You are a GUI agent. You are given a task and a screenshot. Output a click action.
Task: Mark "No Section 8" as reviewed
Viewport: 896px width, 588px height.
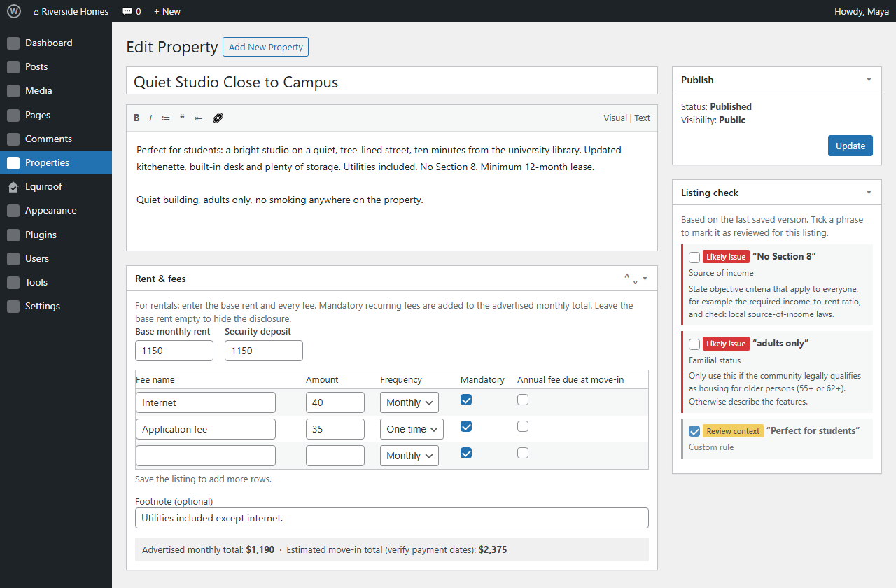point(694,257)
